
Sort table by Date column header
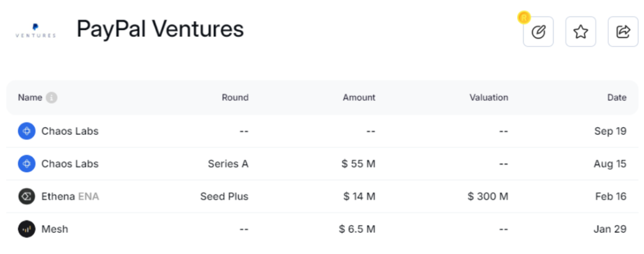[617, 98]
